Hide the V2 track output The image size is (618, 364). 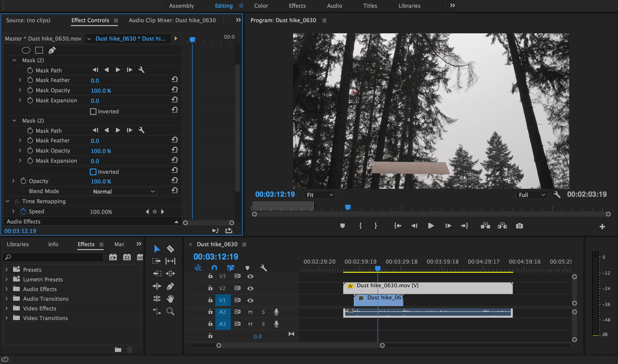coord(250,288)
